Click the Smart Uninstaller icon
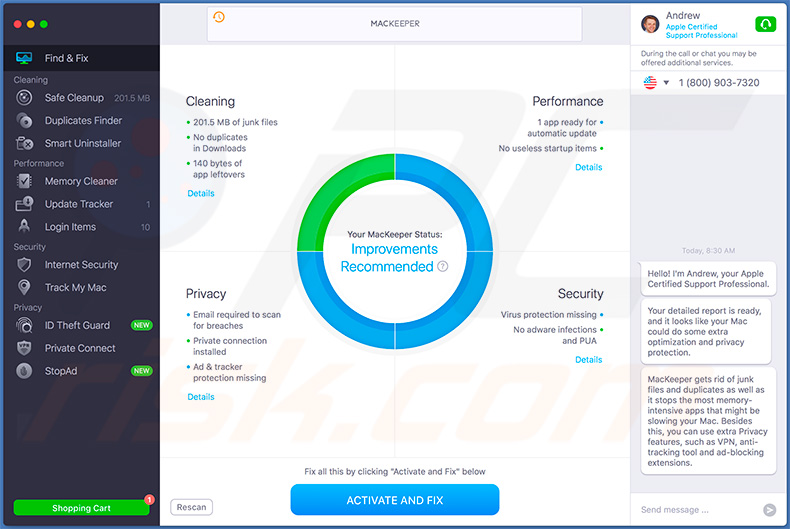Image resolution: width=790 pixels, height=529 pixels. (x=24, y=143)
